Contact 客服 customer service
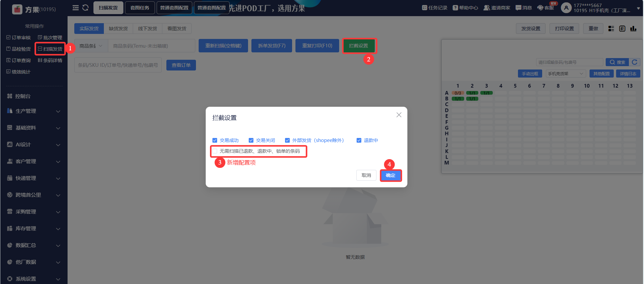 (546, 8)
